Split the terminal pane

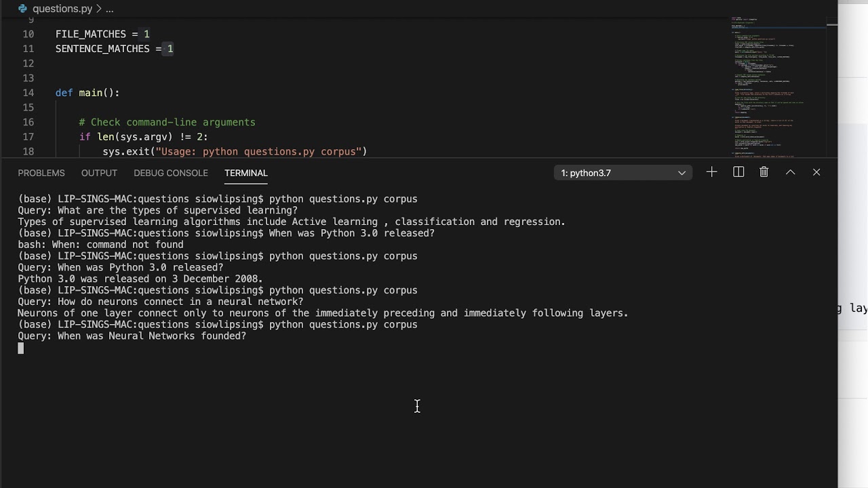738,172
